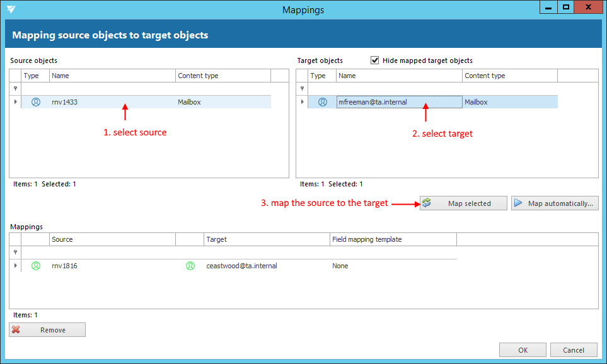Uncheck Hide mapped target objects

(x=375, y=60)
